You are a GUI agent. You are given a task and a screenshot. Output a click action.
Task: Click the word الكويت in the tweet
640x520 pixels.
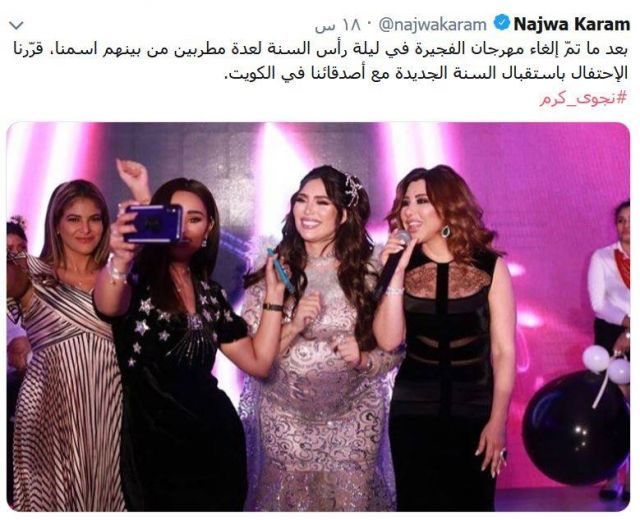tap(248, 74)
